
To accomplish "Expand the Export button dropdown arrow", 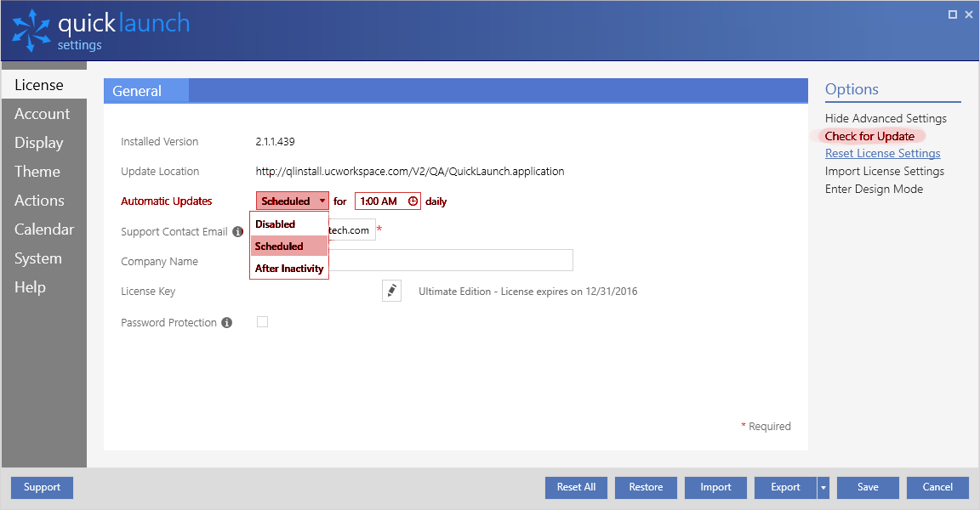I will coord(822,487).
